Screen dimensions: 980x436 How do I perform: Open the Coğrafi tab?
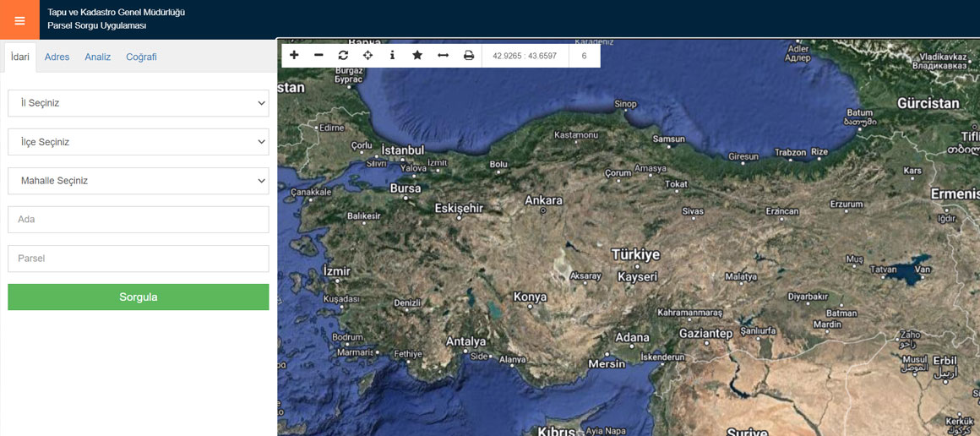click(x=141, y=57)
